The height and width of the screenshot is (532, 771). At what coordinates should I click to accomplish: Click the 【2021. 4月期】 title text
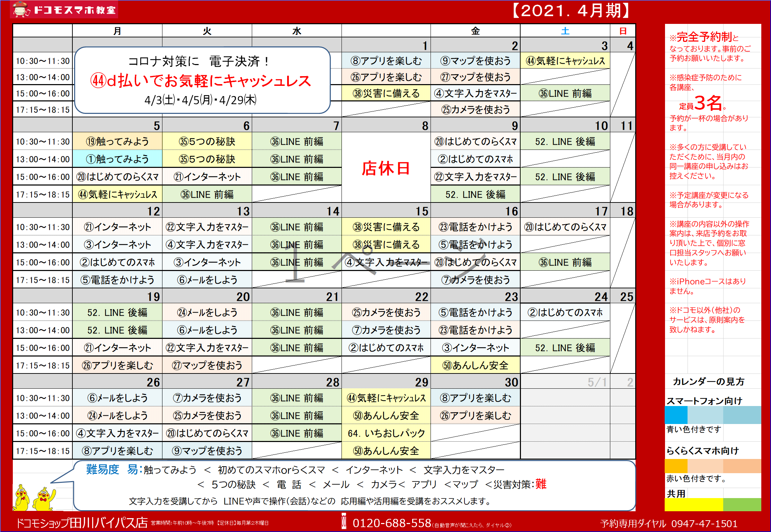point(571,10)
